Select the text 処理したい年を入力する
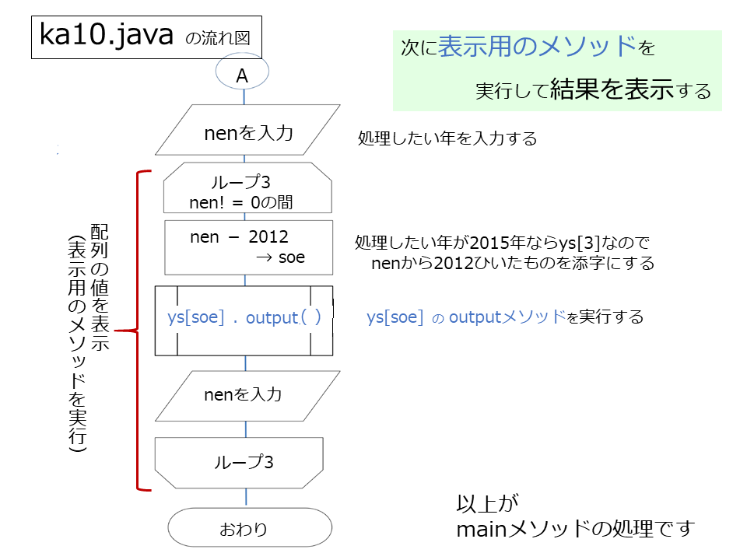 click(447, 138)
